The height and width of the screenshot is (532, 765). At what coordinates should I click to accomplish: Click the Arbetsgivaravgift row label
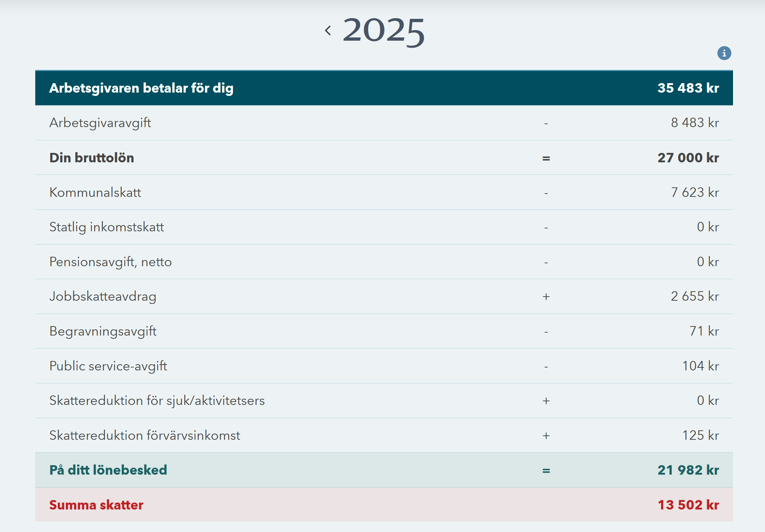click(x=100, y=123)
